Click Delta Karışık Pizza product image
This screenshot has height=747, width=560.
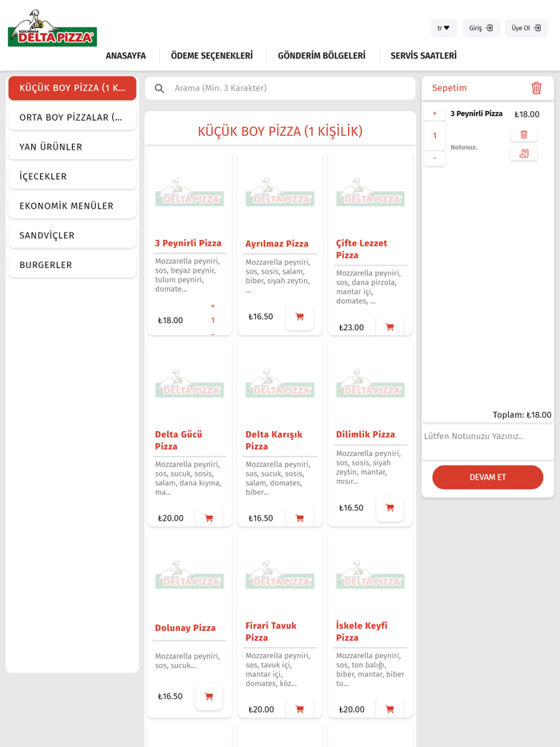click(280, 384)
